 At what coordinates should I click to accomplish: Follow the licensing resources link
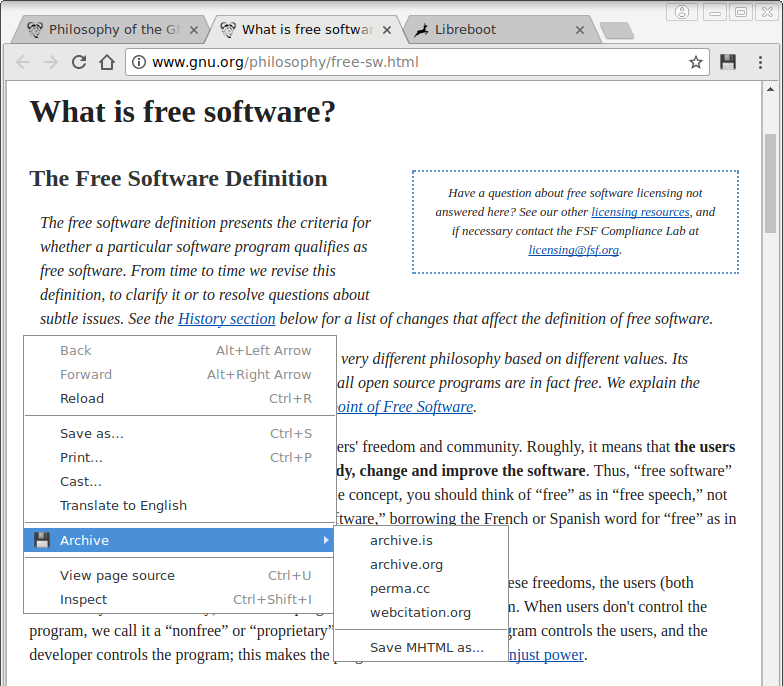pyautogui.click(x=640, y=212)
